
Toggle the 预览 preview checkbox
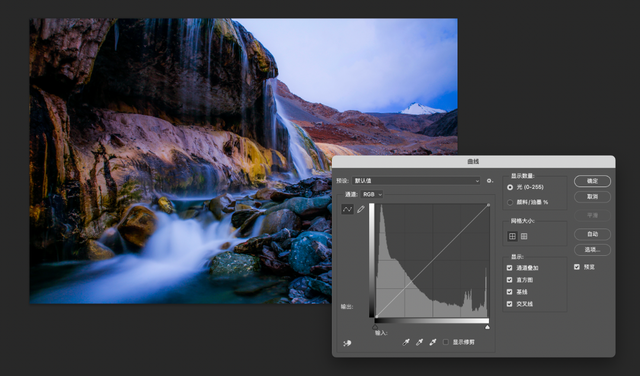(x=577, y=267)
